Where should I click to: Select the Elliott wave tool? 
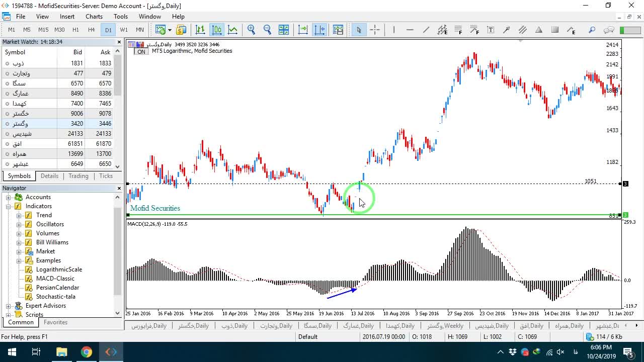(571, 30)
